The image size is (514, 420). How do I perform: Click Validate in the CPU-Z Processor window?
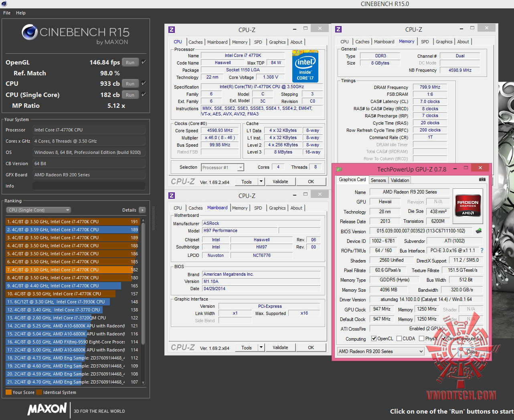pyautogui.click(x=280, y=182)
